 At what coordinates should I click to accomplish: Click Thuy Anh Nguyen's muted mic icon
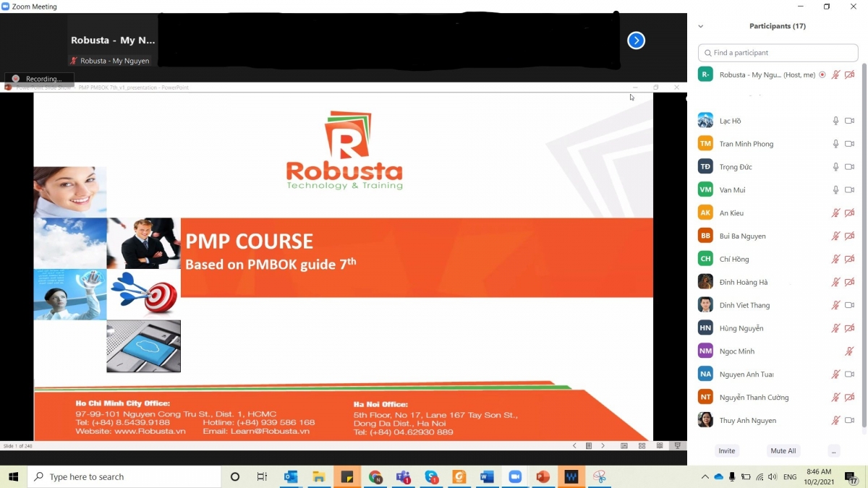point(835,421)
